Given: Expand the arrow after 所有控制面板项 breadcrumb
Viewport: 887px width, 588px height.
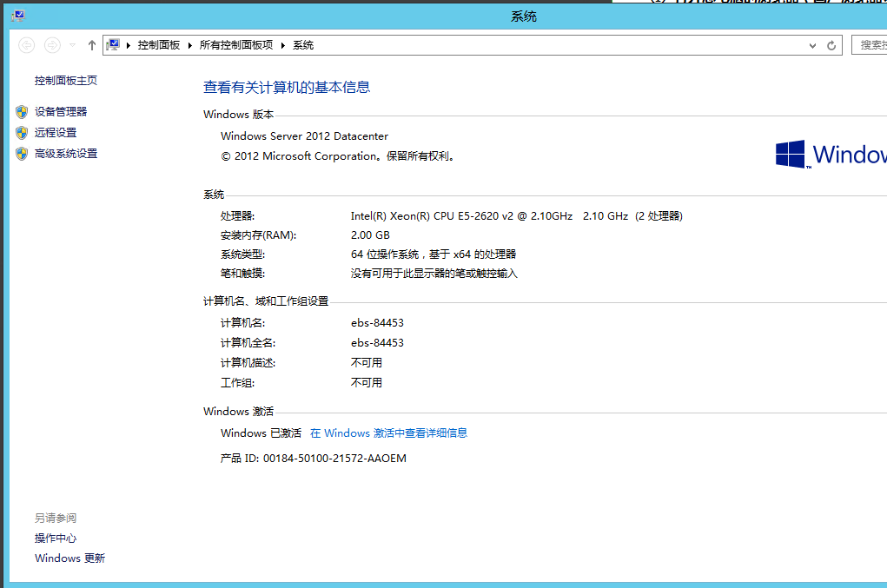Looking at the screenshot, I should (283, 45).
